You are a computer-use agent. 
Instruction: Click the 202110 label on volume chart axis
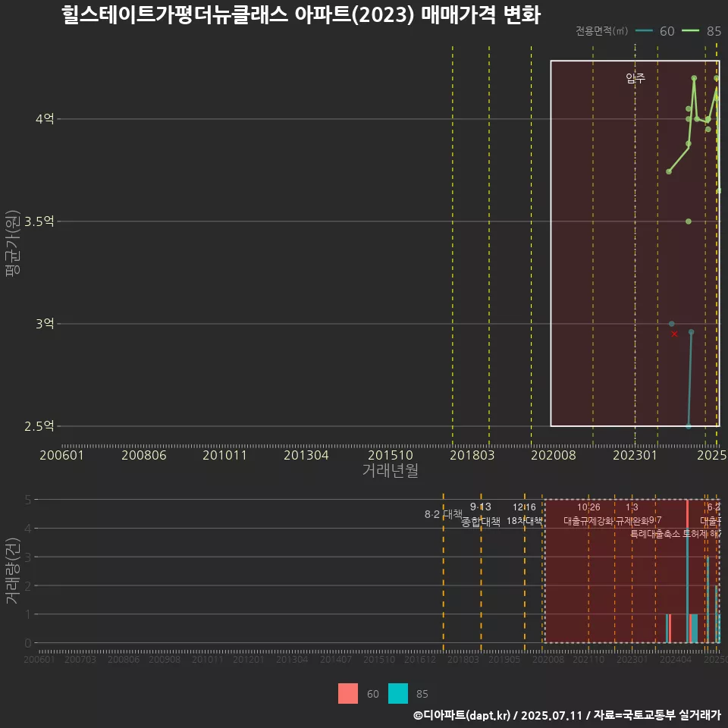[588, 659]
